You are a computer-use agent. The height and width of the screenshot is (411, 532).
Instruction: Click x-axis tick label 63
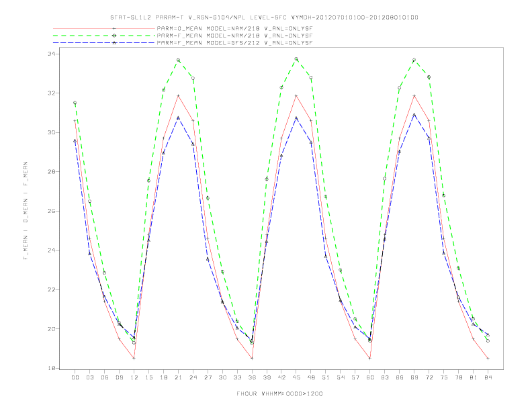[x=385, y=377]
